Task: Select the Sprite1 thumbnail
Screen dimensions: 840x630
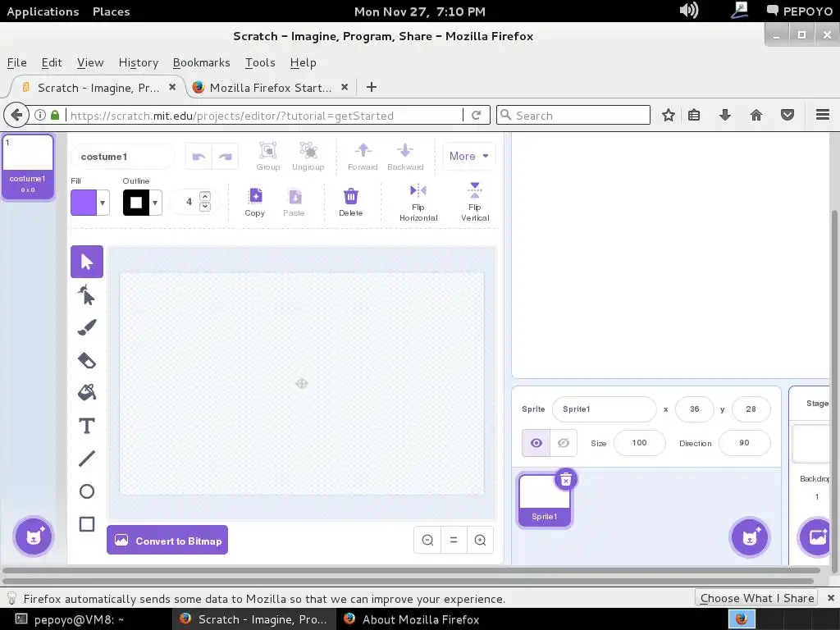Action: [545, 500]
